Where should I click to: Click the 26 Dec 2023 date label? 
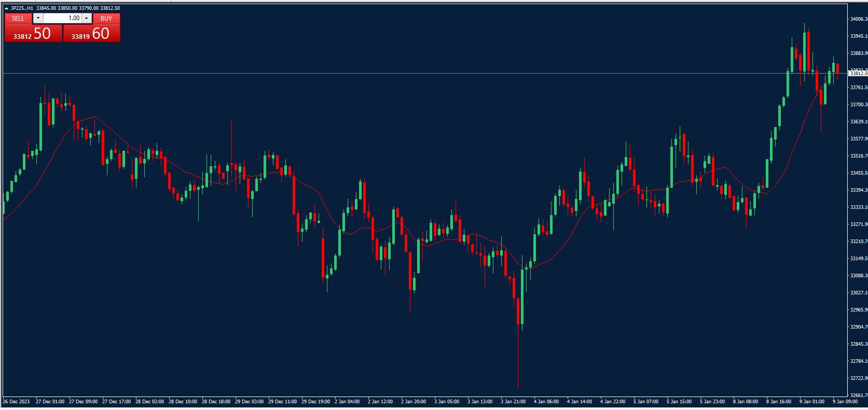17,401
